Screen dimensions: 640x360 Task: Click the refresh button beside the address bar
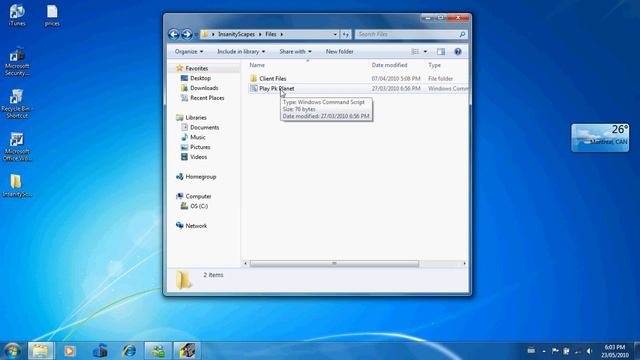[346, 34]
